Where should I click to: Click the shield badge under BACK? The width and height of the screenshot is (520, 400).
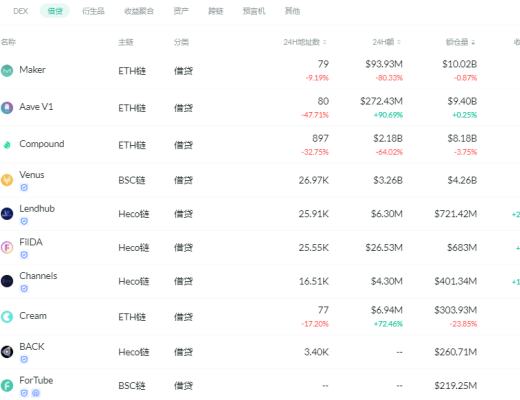point(24,359)
